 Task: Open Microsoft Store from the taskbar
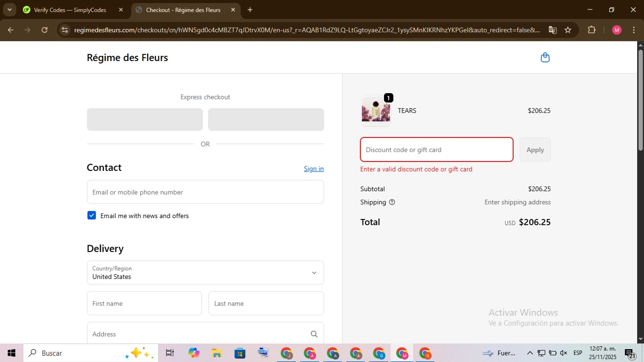240,353
